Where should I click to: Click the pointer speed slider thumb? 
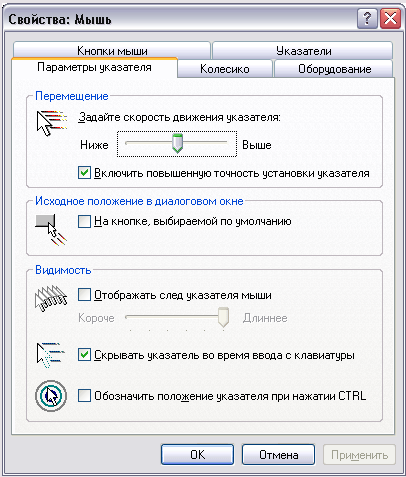(x=177, y=143)
